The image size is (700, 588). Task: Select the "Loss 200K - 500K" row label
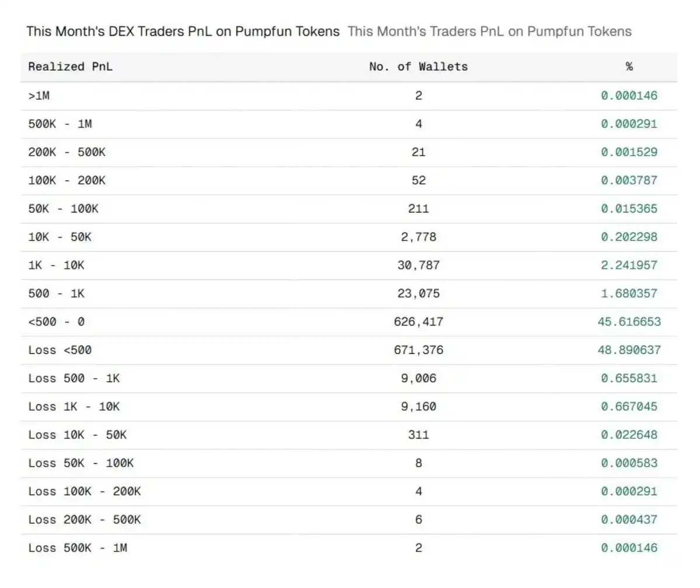tap(84, 520)
